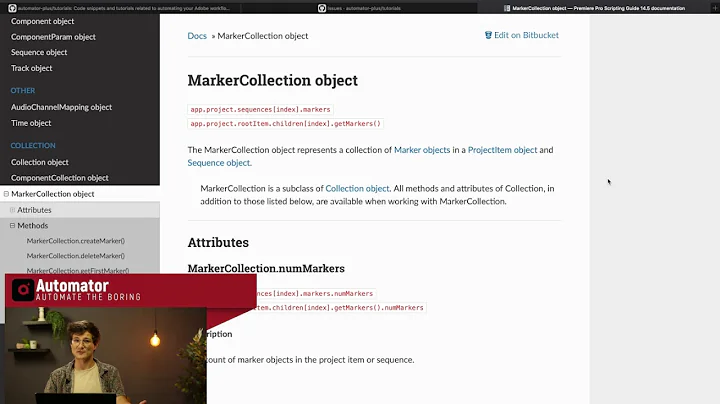The image size is (720, 404).
Task: Open Collection object sidebar entry
Action: (x=40, y=162)
